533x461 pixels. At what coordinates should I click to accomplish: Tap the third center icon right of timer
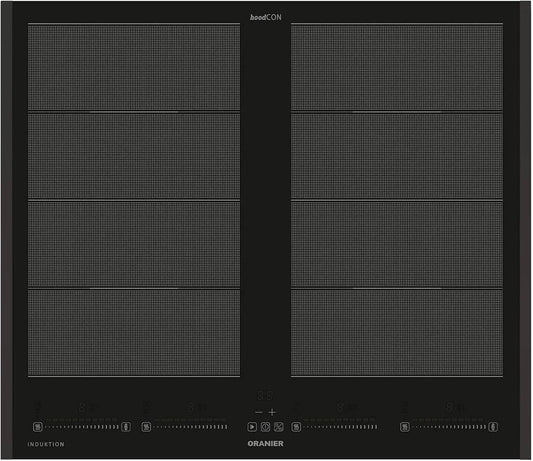coord(279,427)
